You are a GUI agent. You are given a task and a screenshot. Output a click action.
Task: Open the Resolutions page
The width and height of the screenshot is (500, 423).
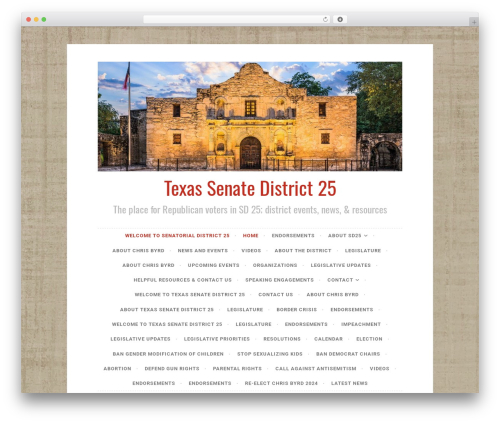point(282,339)
